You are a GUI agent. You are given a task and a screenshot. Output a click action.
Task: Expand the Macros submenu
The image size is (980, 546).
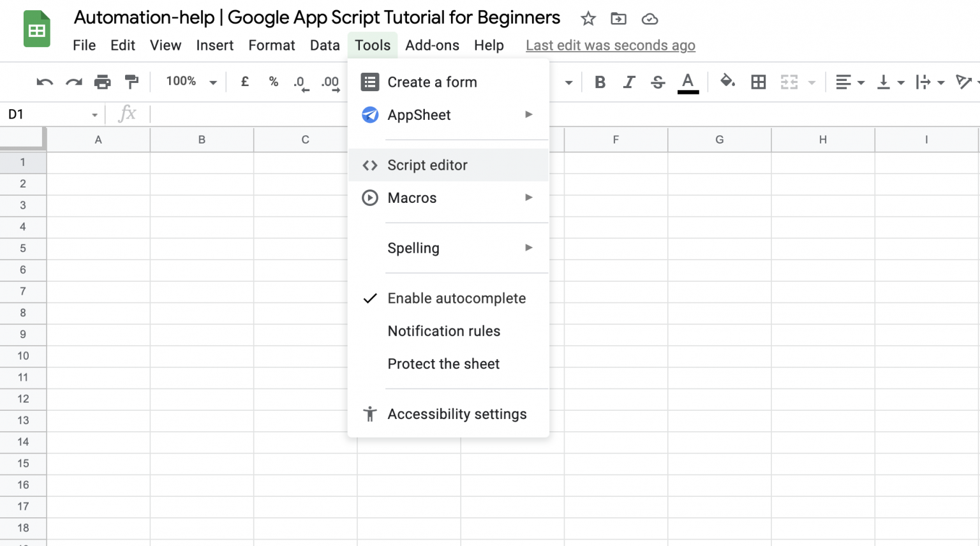tap(412, 198)
